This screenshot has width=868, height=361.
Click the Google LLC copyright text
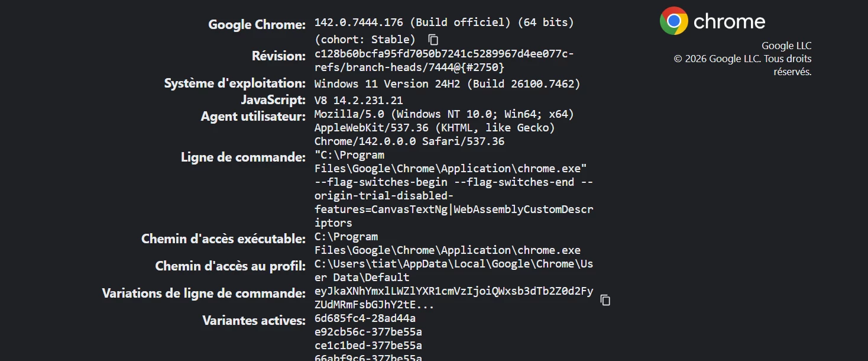click(x=743, y=59)
